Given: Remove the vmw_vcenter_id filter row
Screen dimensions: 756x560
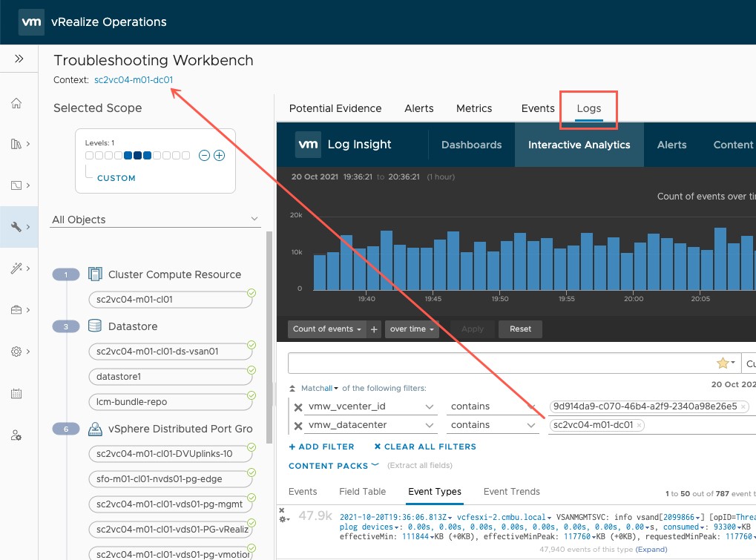Looking at the screenshot, I should 298,407.
